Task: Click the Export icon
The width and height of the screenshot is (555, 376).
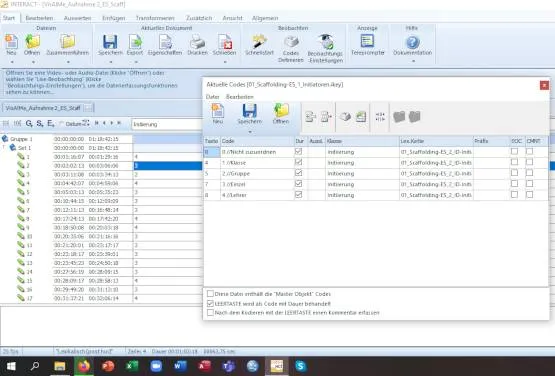Action: tap(135, 42)
